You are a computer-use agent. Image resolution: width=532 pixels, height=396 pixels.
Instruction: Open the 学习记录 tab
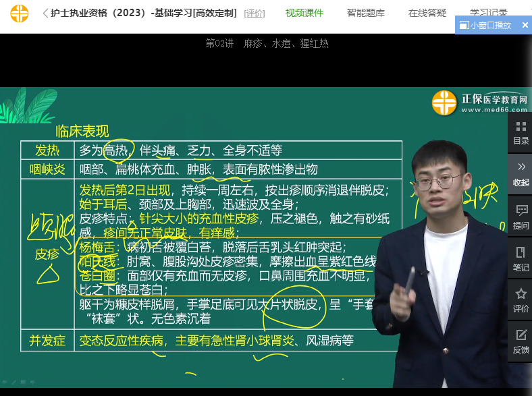tap(488, 13)
